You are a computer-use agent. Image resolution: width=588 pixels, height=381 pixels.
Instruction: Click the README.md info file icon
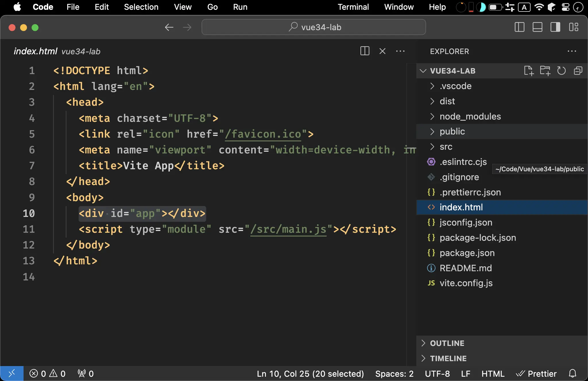pos(431,268)
